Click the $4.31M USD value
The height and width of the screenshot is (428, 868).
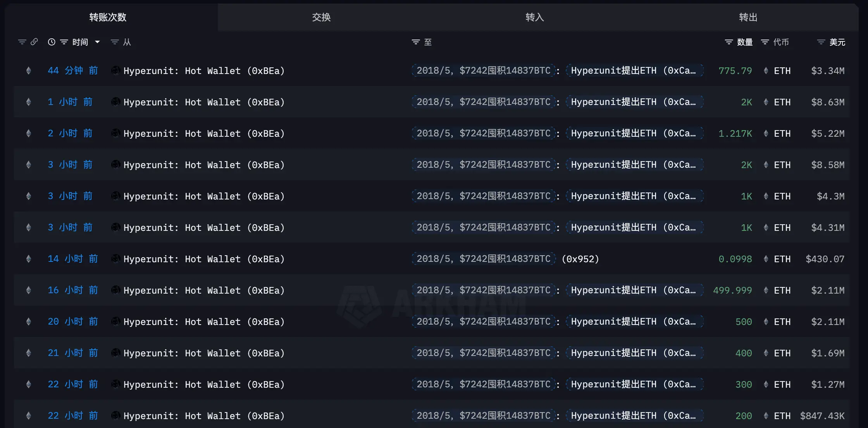[x=828, y=228]
